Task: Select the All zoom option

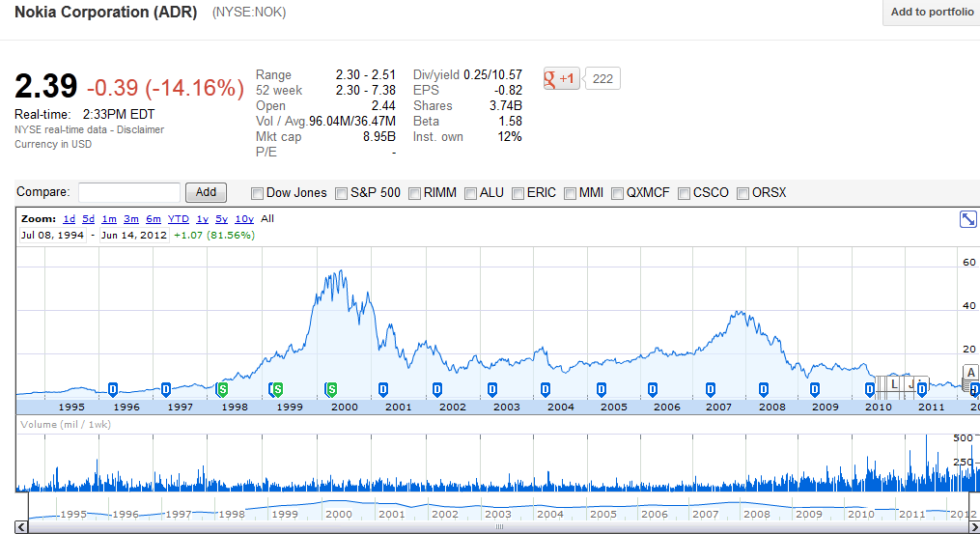Action: pos(267,219)
